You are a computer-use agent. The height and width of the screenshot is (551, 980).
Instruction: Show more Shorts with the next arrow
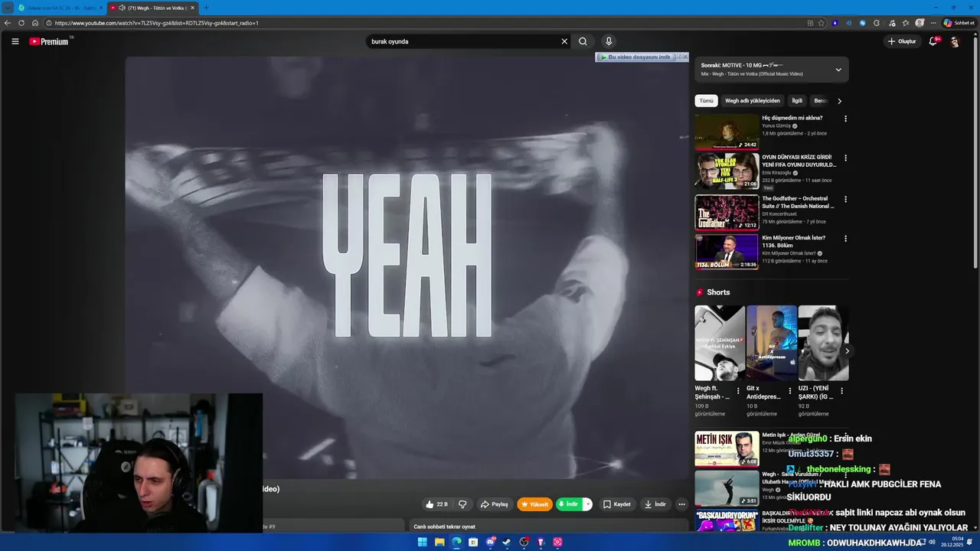tap(847, 351)
